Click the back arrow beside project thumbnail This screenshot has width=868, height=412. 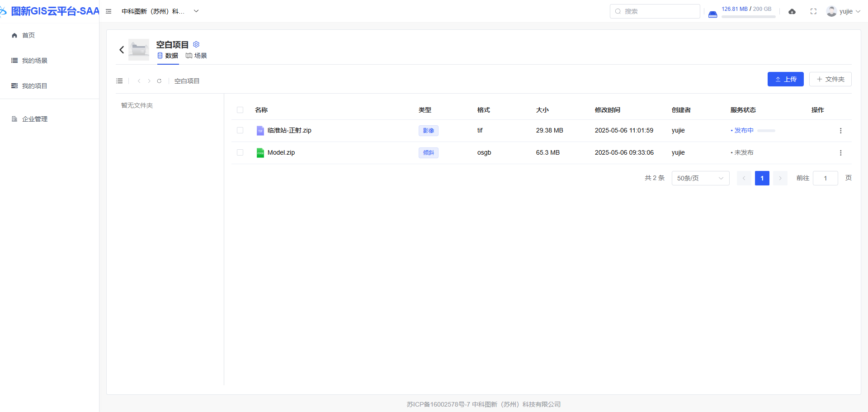tap(122, 50)
